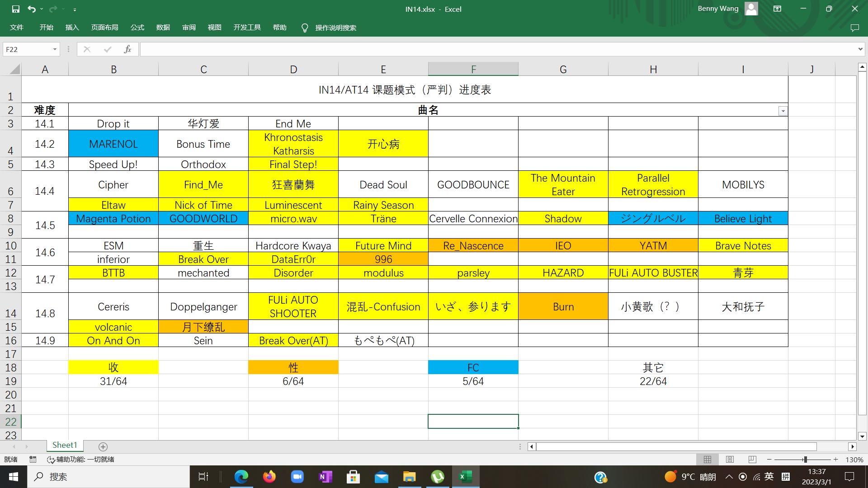Click vertical scrollbar down arrow
Image resolution: width=868 pixels, height=488 pixels.
pos(862,436)
